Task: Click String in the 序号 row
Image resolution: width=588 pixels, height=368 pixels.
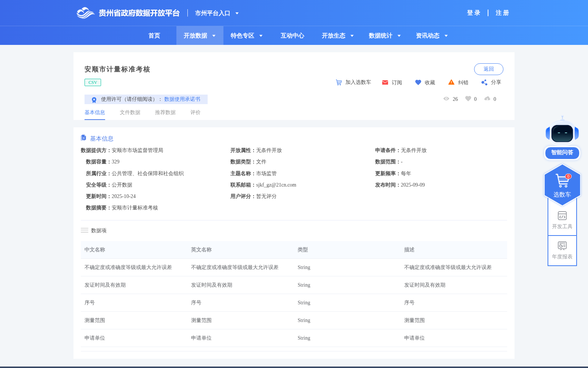Action: point(304,303)
